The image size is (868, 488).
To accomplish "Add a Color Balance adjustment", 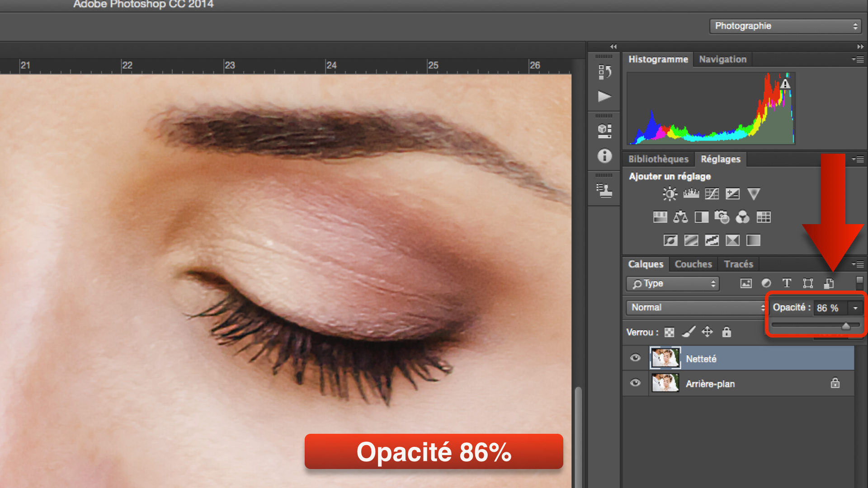I will point(680,217).
